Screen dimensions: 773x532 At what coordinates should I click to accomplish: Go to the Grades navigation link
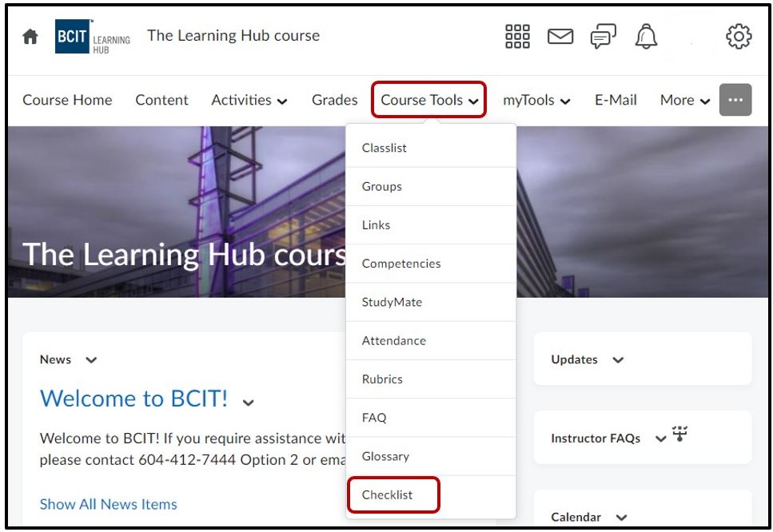(x=334, y=100)
